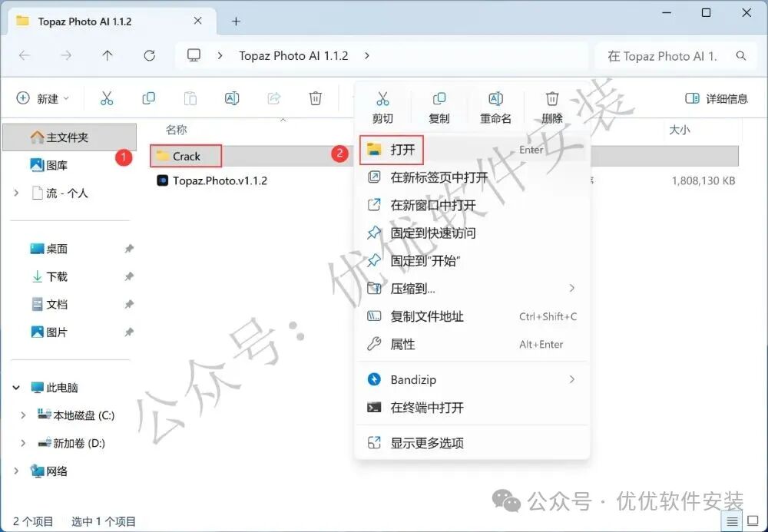Go forward with the right arrow
This screenshot has height=532, width=768.
click(x=65, y=56)
